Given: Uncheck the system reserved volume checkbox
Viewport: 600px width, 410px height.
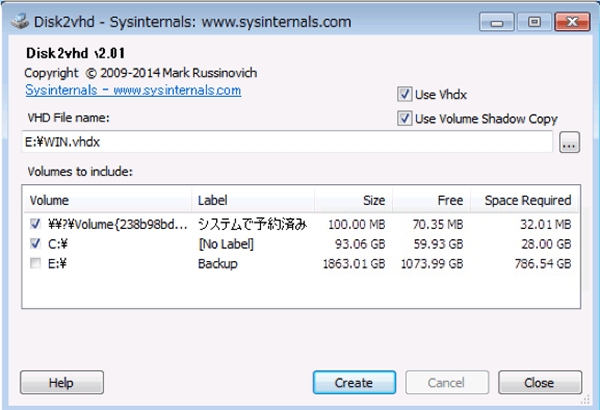Looking at the screenshot, I should pyautogui.click(x=37, y=224).
